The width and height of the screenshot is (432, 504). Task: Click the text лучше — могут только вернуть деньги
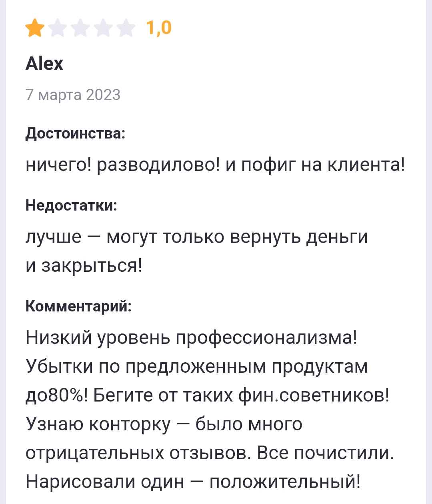tap(196, 237)
